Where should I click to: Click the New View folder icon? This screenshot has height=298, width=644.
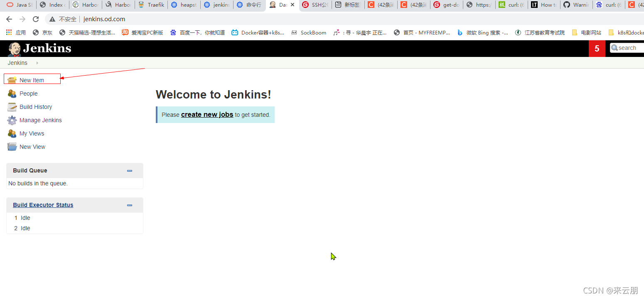(x=12, y=147)
